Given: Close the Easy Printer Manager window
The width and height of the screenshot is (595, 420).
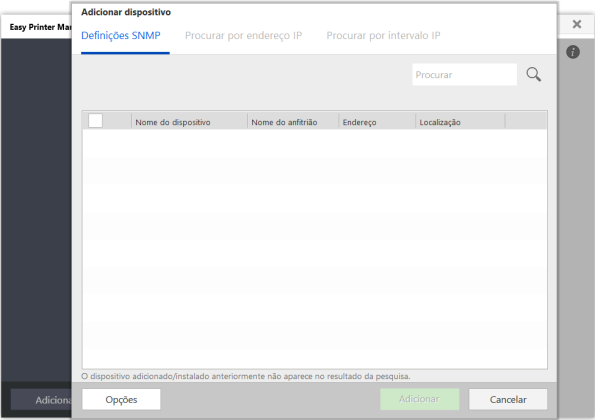Looking at the screenshot, I should click(577, 24).
